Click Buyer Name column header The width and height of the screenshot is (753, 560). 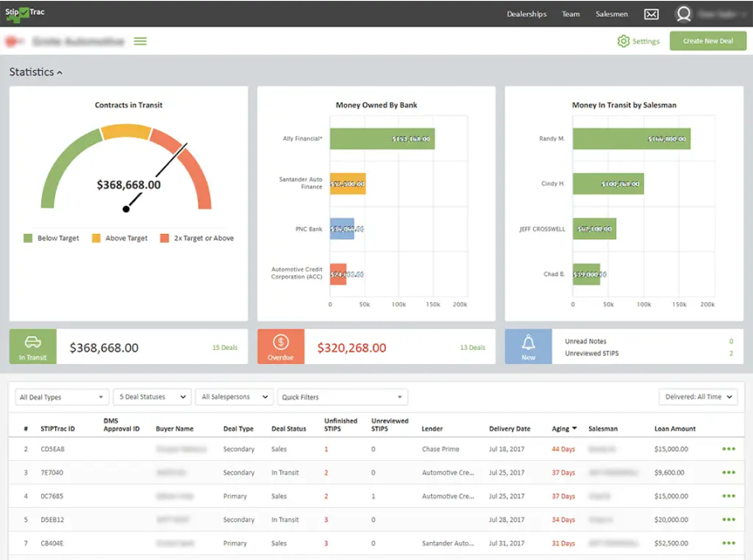point(175,429)
